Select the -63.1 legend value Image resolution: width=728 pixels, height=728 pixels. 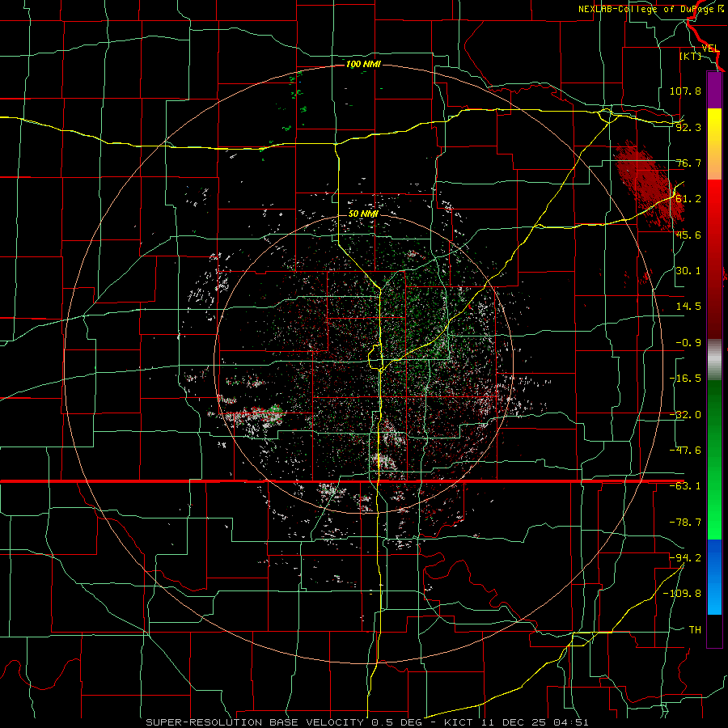pyautogui.click(x=685, y=486)
